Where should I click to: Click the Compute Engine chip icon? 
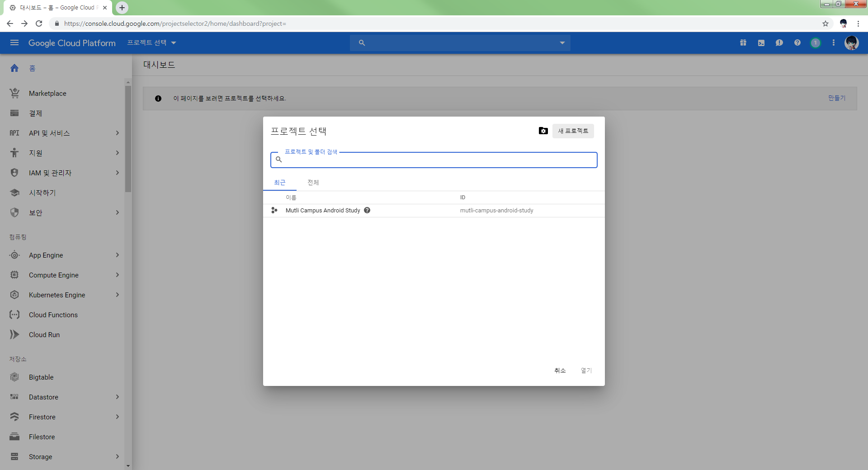coord(14,275)
